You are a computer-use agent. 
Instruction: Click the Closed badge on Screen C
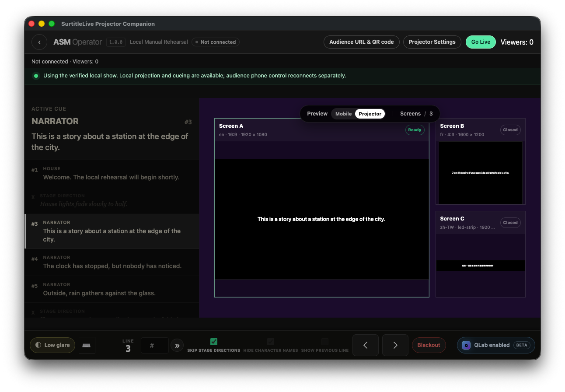point(510,223)
